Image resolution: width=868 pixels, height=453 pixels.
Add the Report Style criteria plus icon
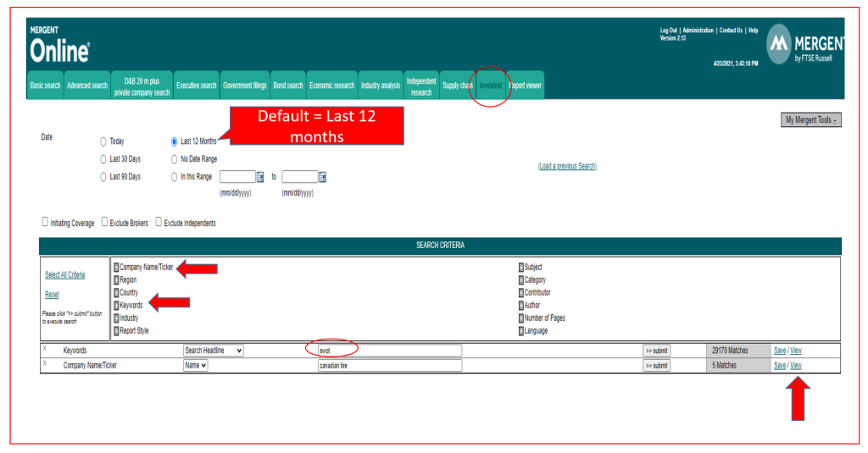[x=116, y=331]
